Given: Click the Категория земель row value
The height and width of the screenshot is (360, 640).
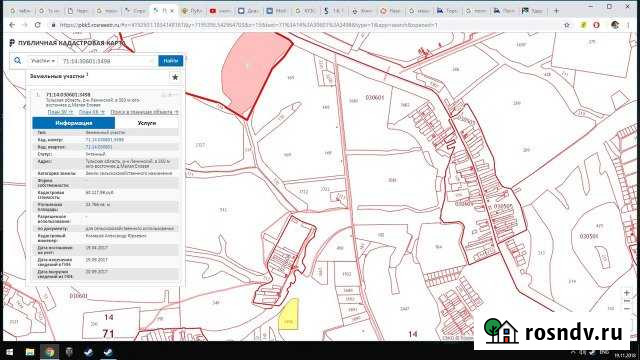Looking at the screenshot, I should 129,173.
